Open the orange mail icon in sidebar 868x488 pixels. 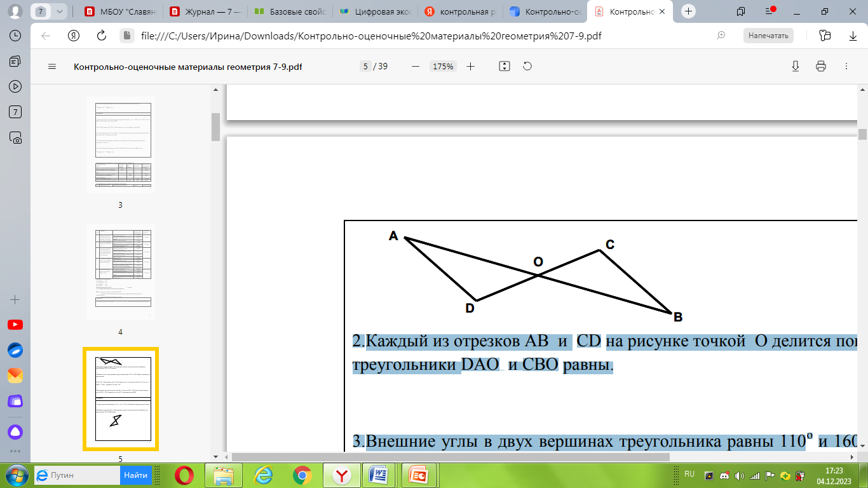pos(15,376)
